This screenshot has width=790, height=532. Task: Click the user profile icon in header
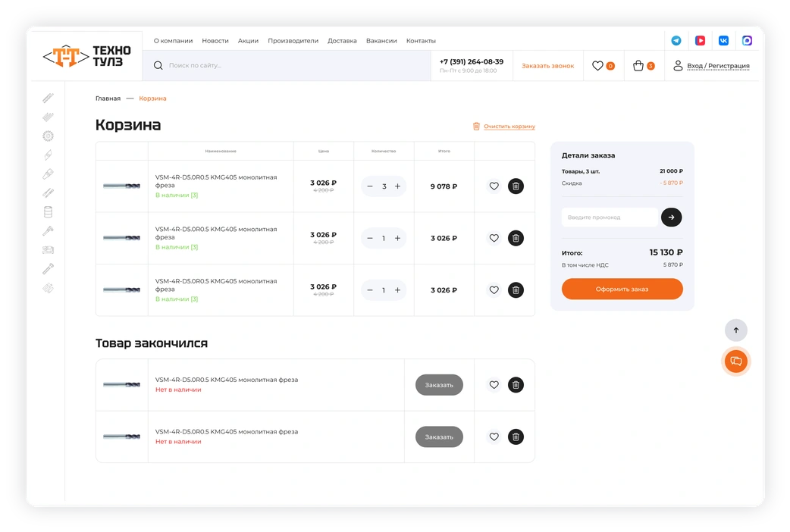click(678, 65)
